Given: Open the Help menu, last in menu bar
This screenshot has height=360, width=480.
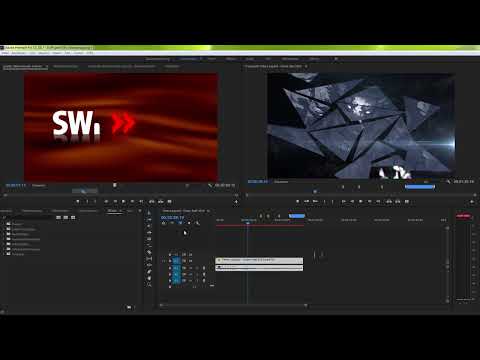Looking at the screenshot, I should click(90, 53).
